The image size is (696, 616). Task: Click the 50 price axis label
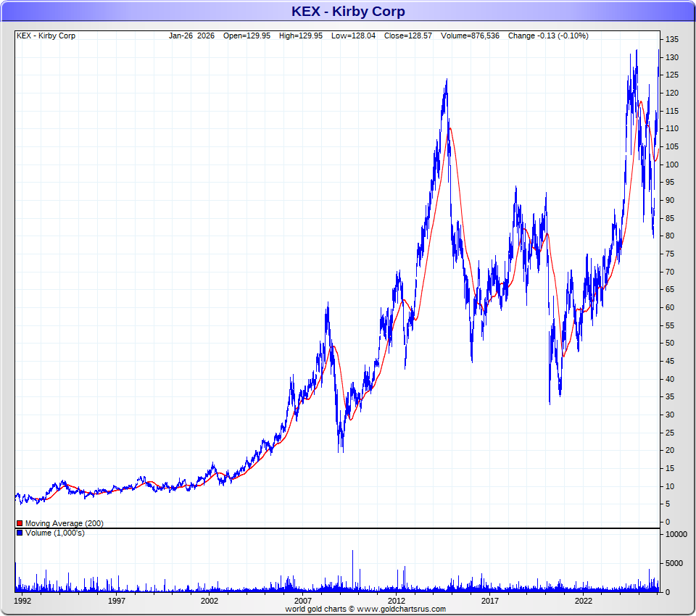[x=670, y=343]
